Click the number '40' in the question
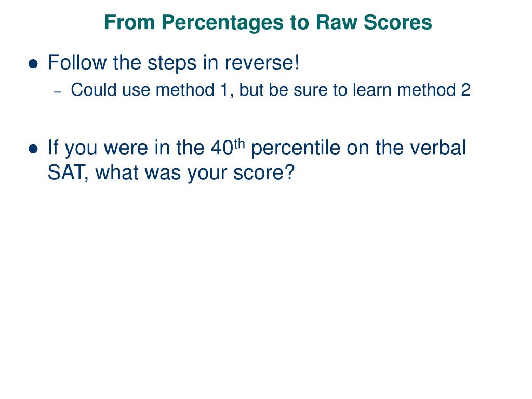This screenshot has height=399, width=532. [x=222, y=148]
